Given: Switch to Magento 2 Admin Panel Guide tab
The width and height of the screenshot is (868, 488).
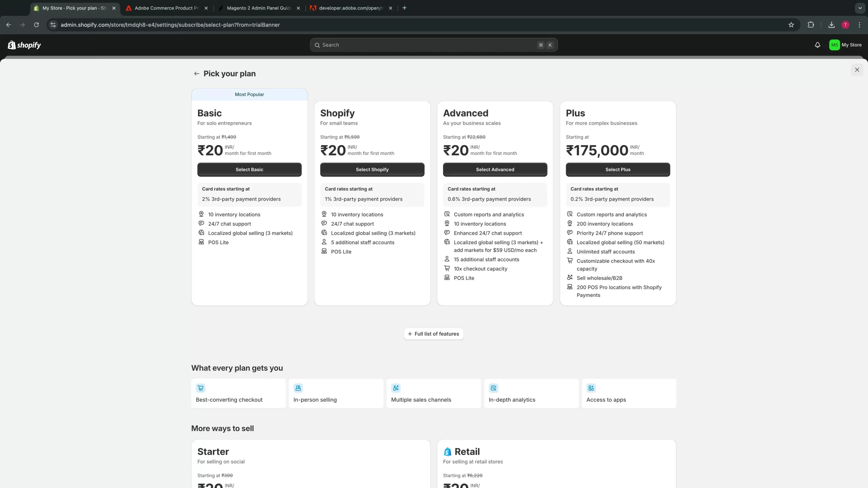Looking at the screenshot, I should [x=258, y=8].
